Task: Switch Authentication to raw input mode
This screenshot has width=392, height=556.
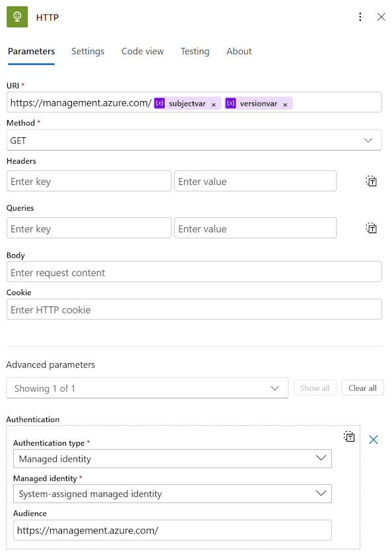Action: click(x=349, y=436)
